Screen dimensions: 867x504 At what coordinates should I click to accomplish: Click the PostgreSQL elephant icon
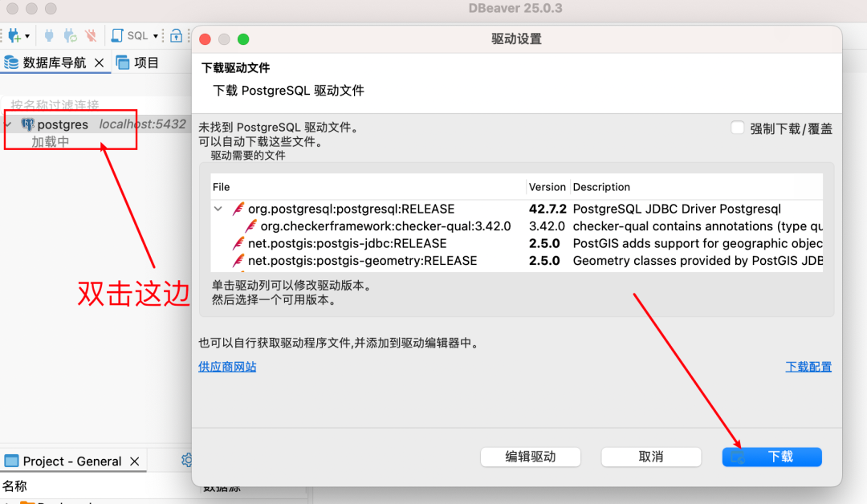click(27, 124)
